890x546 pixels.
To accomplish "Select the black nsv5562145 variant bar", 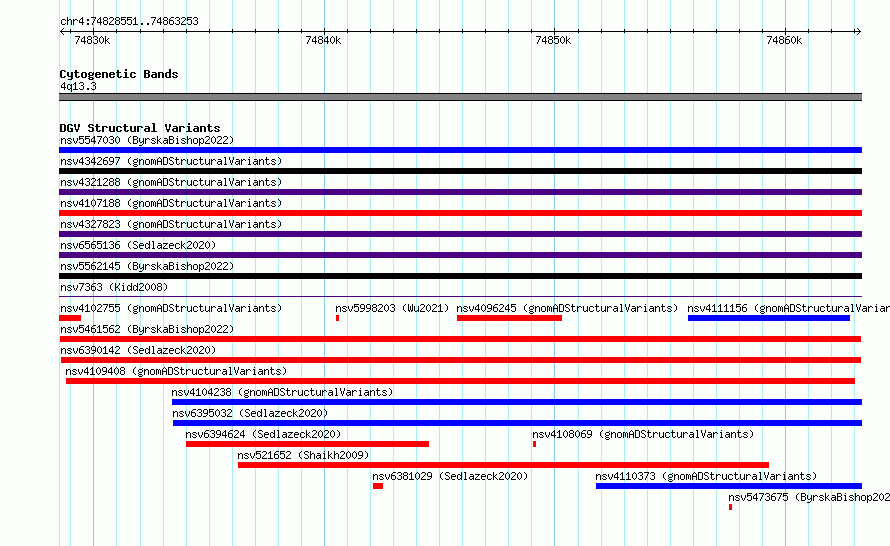I will click(460, 276).
